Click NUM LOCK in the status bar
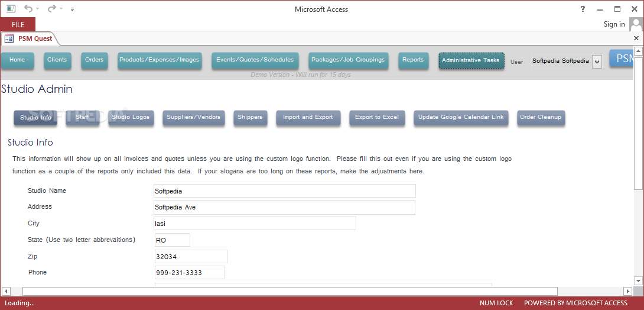The width and height of the screenshot is (644, 310). [x=496, y=303]
